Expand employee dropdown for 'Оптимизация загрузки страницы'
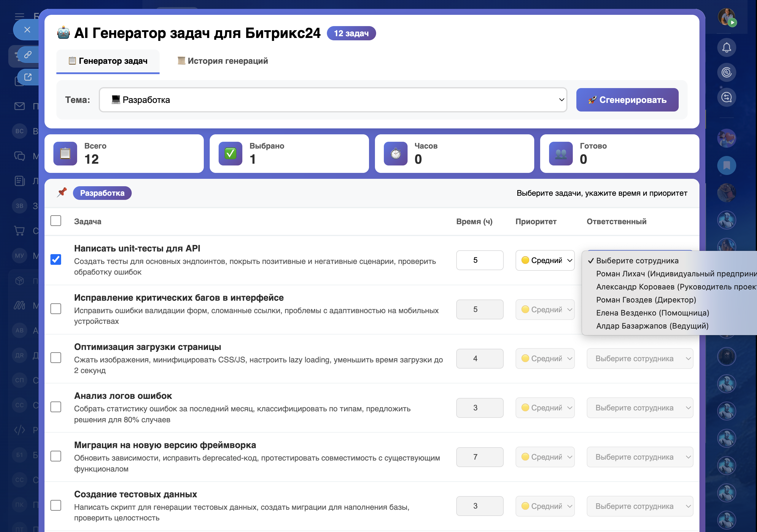The width and height of the screenshot is (757, 532). click(x=639, y=359)
